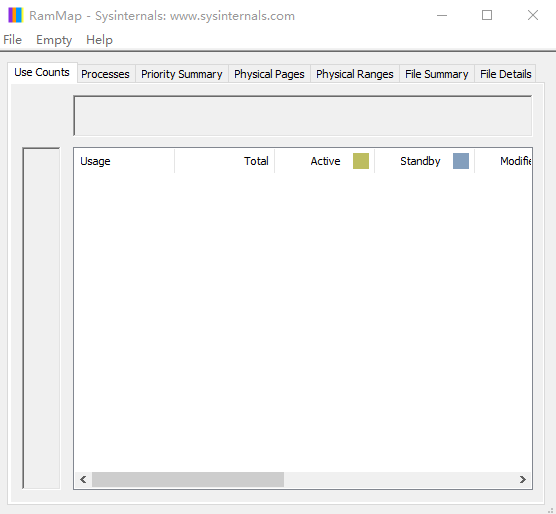Go to the File Details tab

click(505, 74)
